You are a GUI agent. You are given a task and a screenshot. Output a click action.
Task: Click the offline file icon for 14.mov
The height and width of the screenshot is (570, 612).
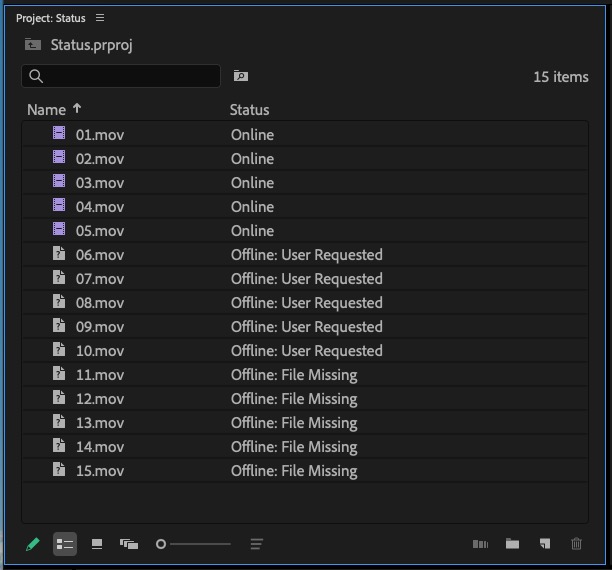click(x=59, y=445)
